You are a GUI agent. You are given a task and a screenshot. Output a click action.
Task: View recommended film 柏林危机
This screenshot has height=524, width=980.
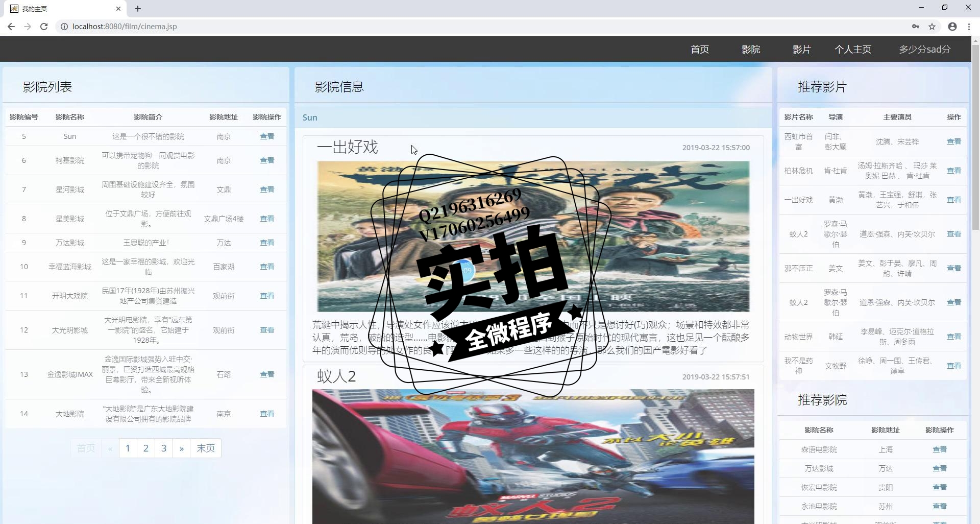pyautogui.click(x=954, y=171)
